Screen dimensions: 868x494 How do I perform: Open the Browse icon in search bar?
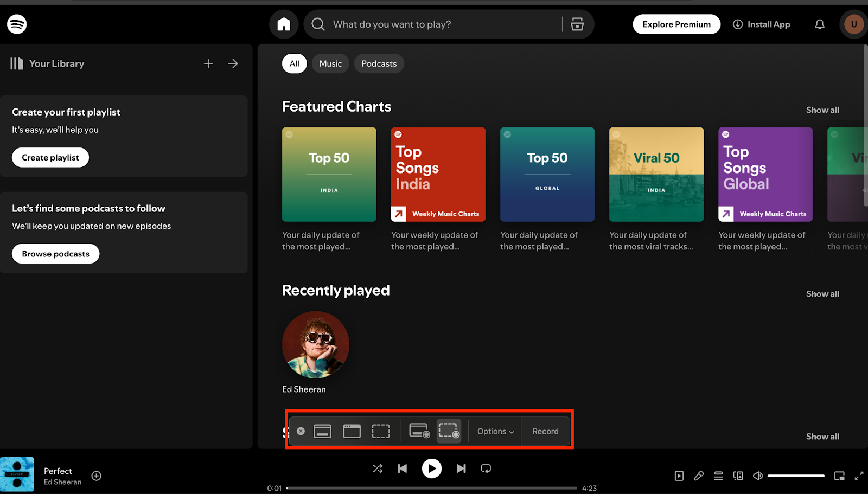pyautogui.click(x=577, y=24)
